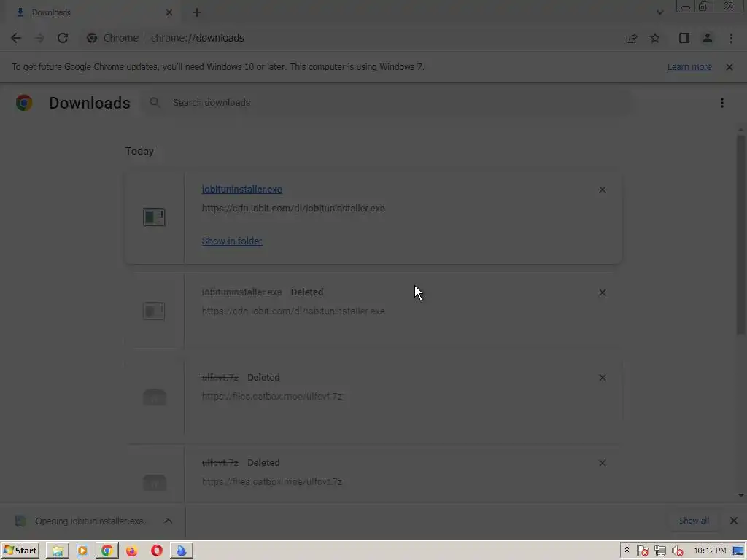The height and width of the screenshot is (560, 747).
Task: Remove deleted iobituninstaller.exe entry from list
Action: coord(602,292)
